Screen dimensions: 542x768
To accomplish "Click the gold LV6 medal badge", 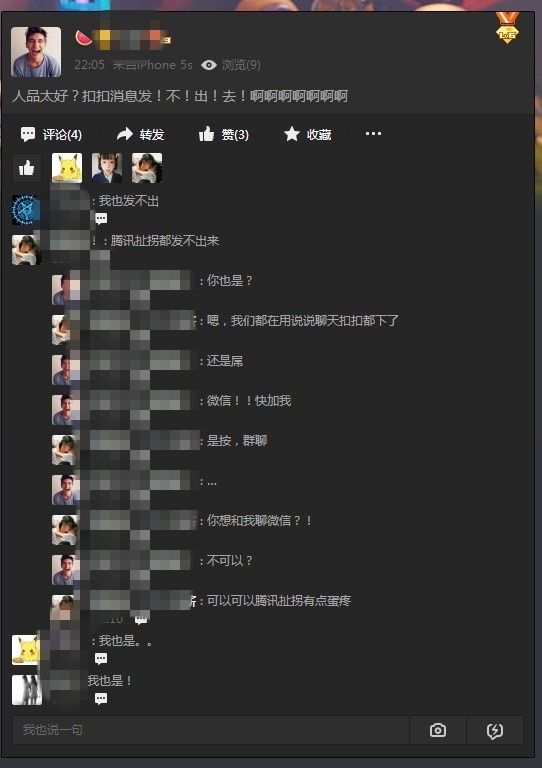I will pos(507,27).
